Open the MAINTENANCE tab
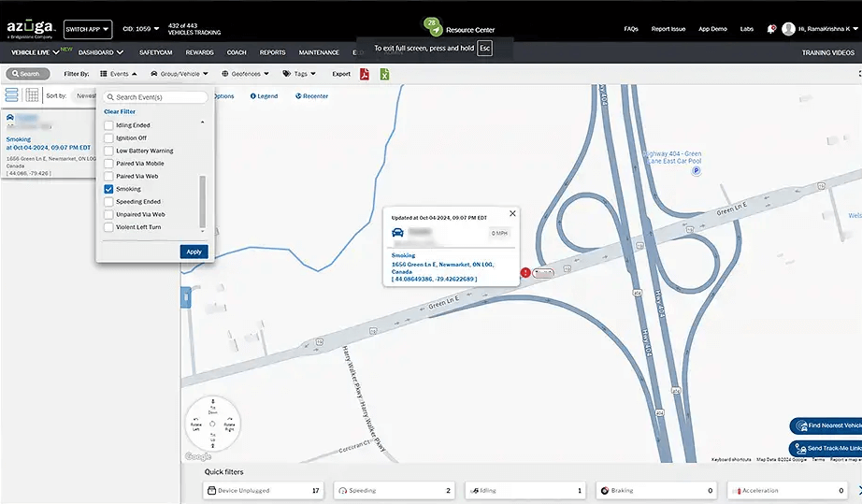Image resolution: width=862 pixels, height=504 pixels. point(319,52)
